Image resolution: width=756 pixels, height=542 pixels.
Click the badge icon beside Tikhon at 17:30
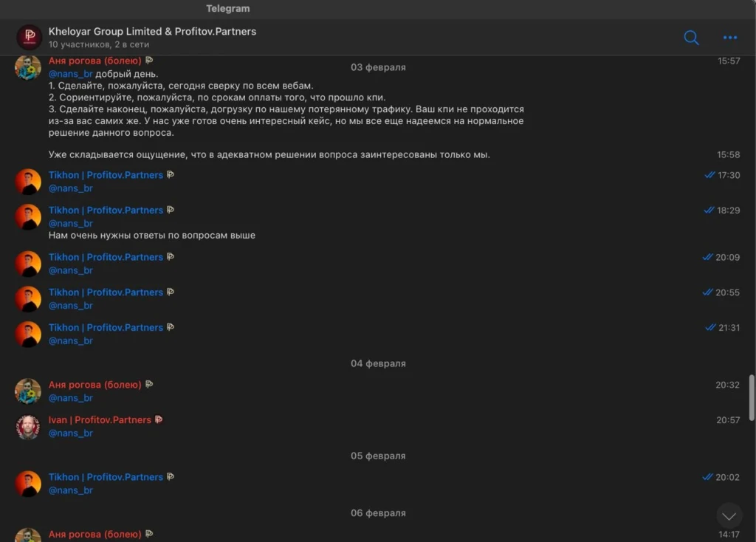(171, 174)
